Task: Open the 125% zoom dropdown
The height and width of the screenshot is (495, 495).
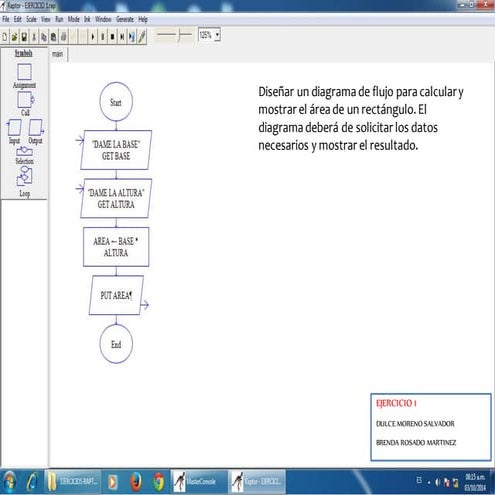Action: coord(217,35)
